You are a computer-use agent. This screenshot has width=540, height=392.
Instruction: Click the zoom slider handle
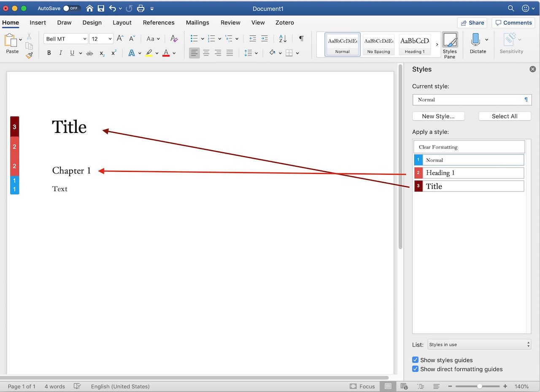(480, 386)
